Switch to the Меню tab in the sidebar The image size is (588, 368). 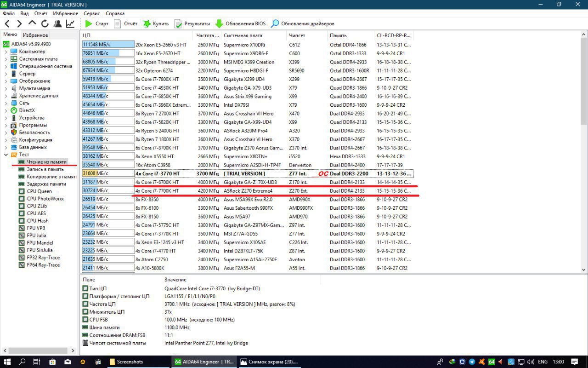[10, 34]
